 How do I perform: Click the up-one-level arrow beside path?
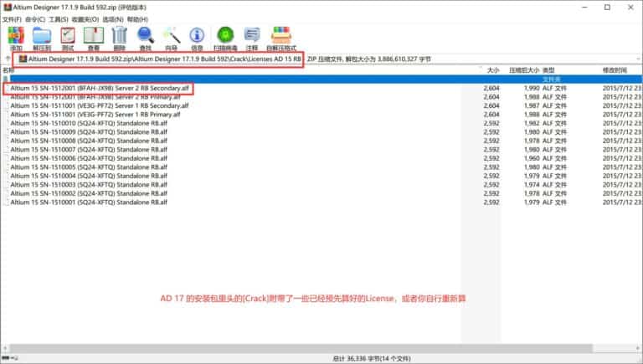7,59
